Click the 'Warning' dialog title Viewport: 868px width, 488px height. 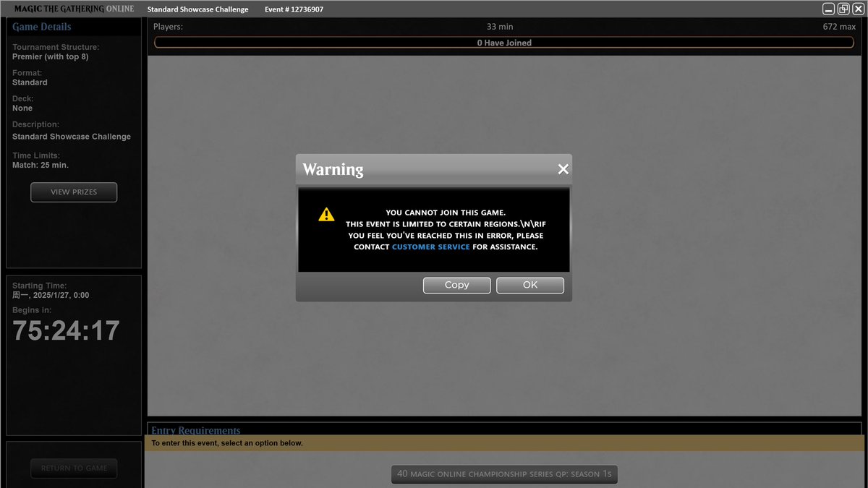tap(333, 169)
